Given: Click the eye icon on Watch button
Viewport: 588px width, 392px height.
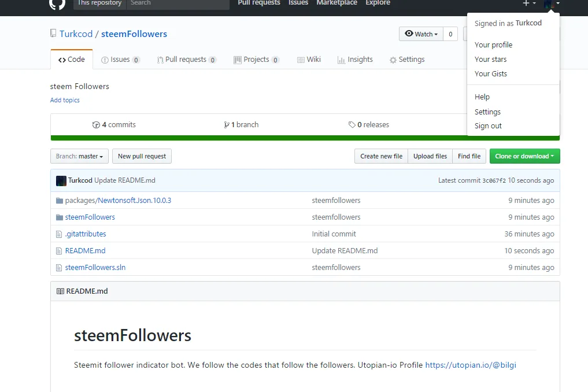Looking at the screenshot, I should point(409,34).
